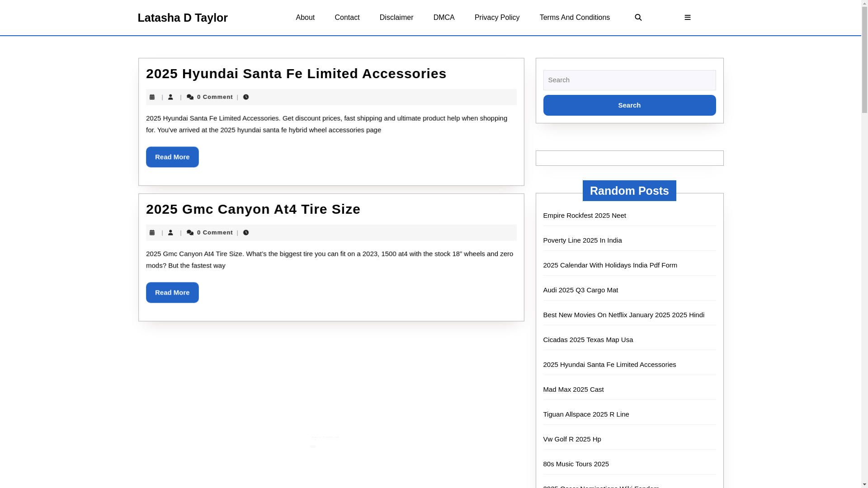Focus the sidebar Search input field
868x488 pixels.
[629, 80]
